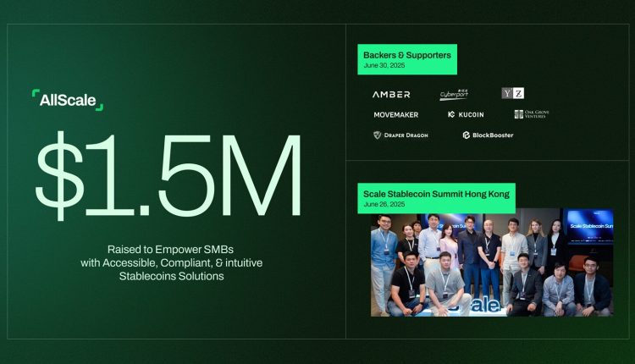
Task: Open the summit group photo
Action: click(492, 262)
